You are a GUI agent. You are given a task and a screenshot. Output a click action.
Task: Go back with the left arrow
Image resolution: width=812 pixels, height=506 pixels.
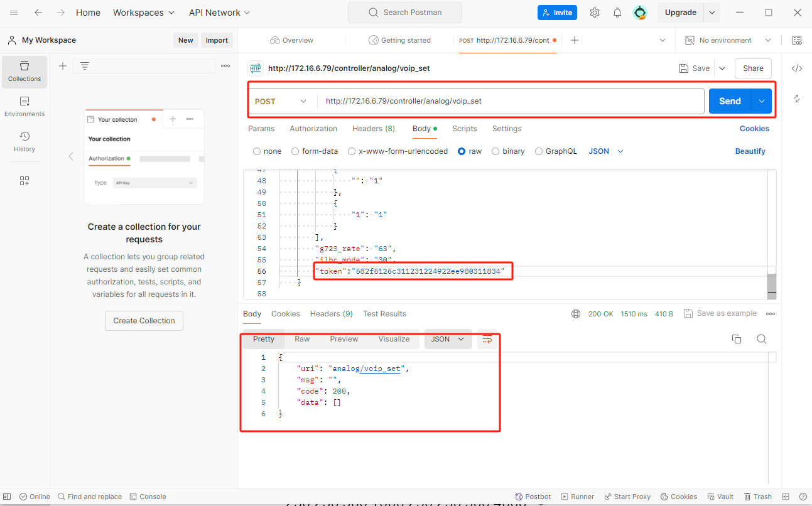click(38, 13)
